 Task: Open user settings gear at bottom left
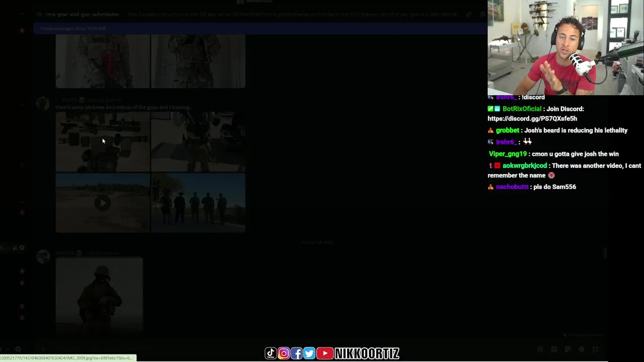click(x=18, y=349)
